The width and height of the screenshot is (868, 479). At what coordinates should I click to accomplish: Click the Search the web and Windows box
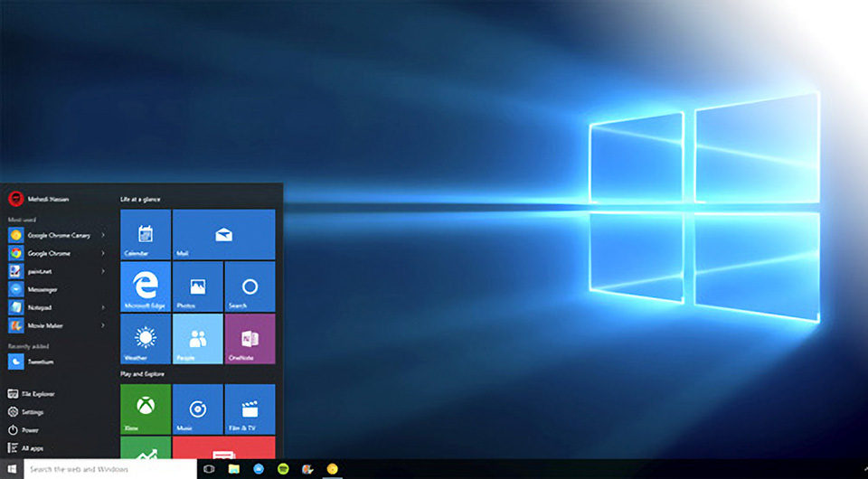110,469
